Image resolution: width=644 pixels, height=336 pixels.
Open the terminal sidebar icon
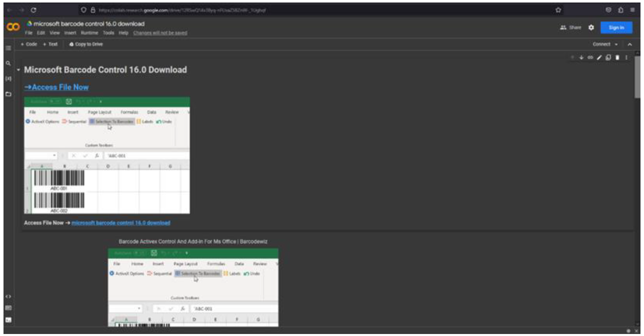pyautogui.click(x=8, y=320)
